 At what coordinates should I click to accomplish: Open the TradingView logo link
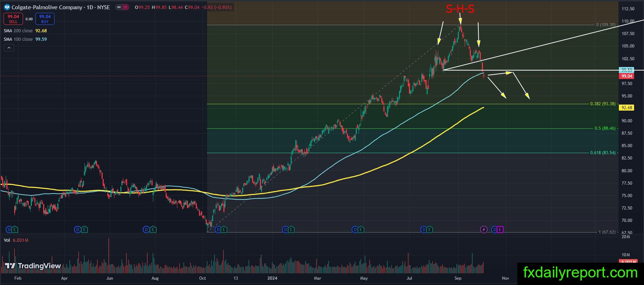(x=33, y=266)
